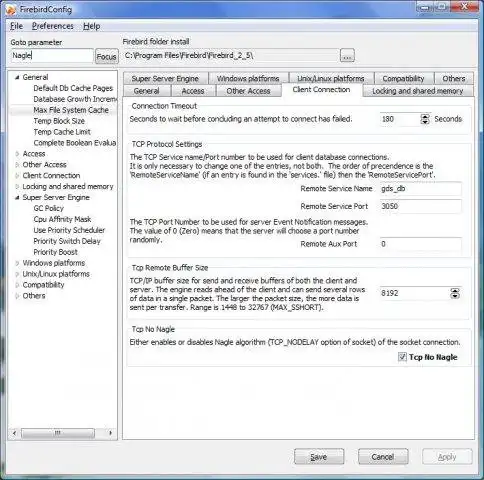Expand the Compatibility tree node
This screenshot has width=484, height=480.
[17, 285]
